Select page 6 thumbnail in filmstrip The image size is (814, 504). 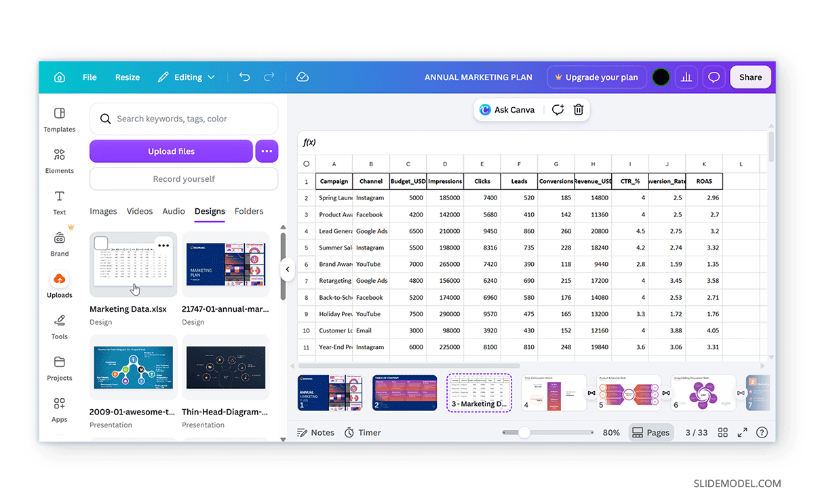tap(703, 393)
